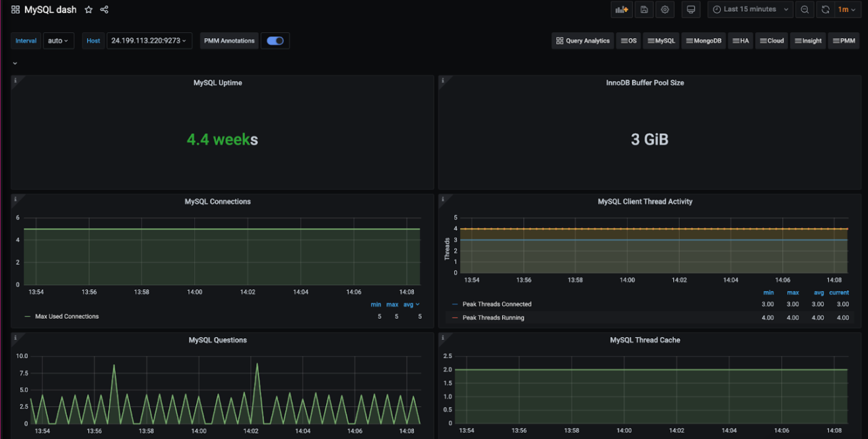
Task: Expand the Host selector dropdown
Action: pyautogui.click(x=149, y=41)
